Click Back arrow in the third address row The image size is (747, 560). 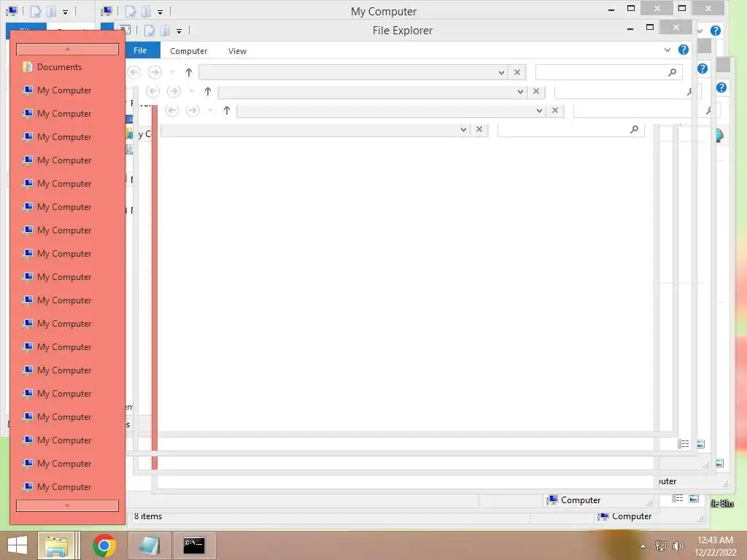(172, 111)
